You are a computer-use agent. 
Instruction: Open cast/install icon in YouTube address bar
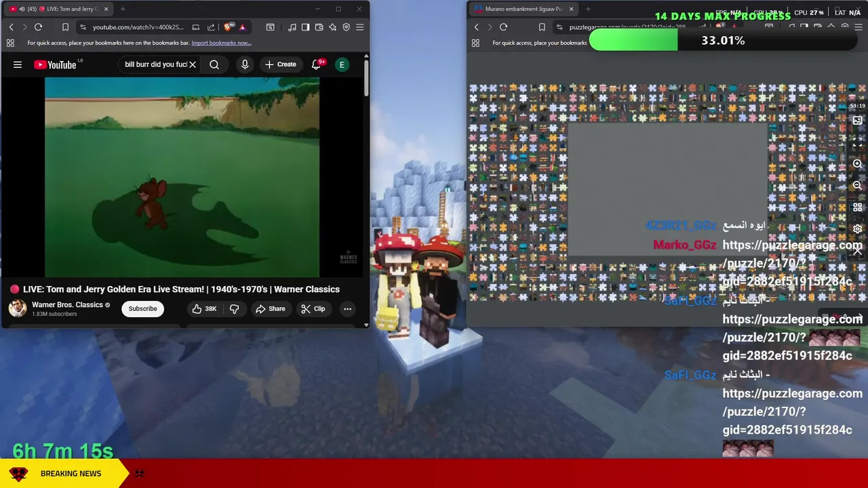click(196, 27)
